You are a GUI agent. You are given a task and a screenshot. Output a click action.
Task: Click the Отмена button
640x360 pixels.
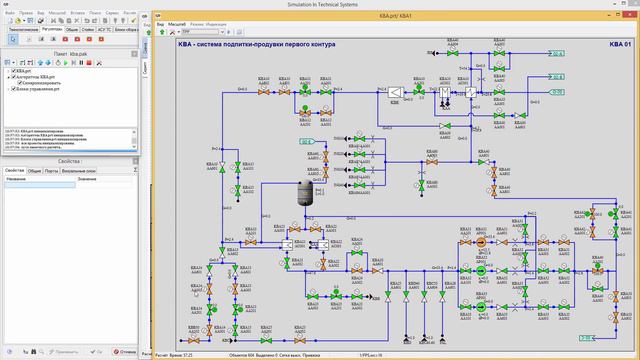[125, 351]
